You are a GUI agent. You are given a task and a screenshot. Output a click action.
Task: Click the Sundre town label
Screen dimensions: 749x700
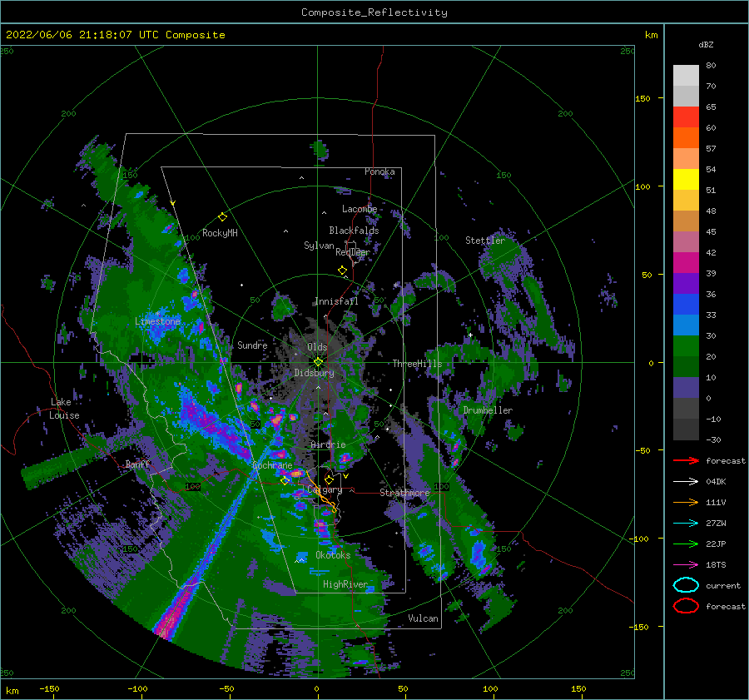252,345
